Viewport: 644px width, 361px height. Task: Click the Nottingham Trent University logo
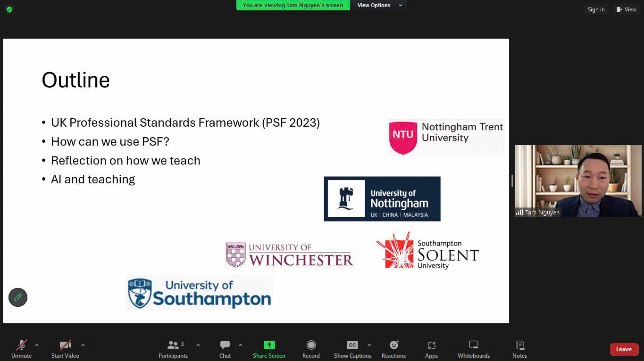[446, 137]
